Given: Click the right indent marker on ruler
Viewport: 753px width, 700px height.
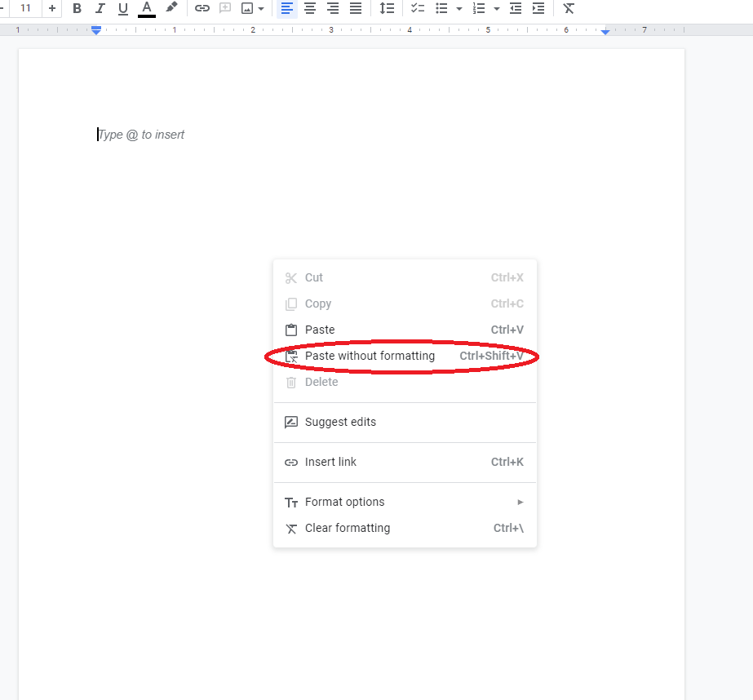Looking at the screenshot, I should coord(605,32).
